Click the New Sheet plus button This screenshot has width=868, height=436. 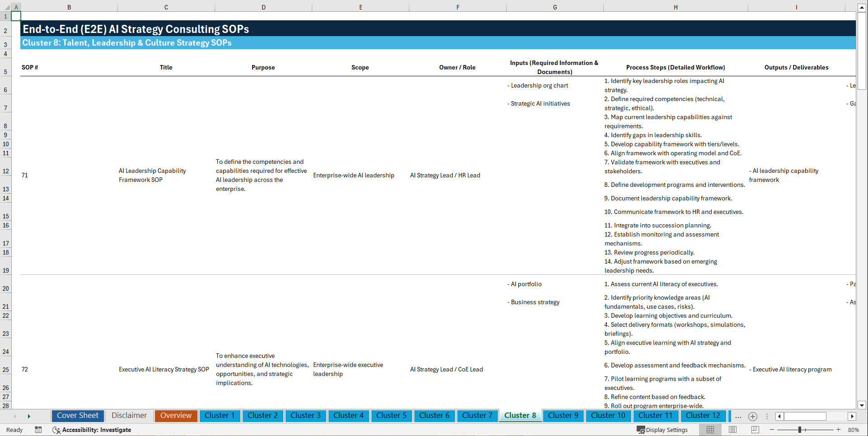(x=753, y=417)
